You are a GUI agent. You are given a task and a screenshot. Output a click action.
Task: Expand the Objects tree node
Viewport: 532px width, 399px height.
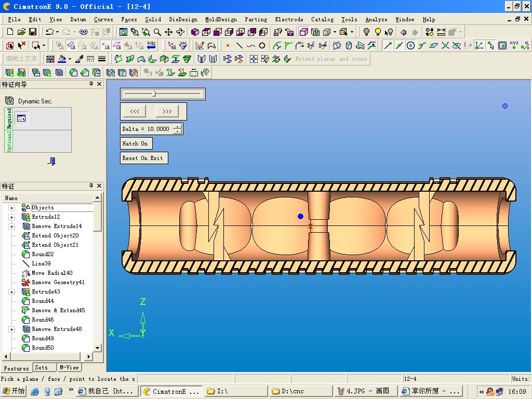click(x=11, y=208)
